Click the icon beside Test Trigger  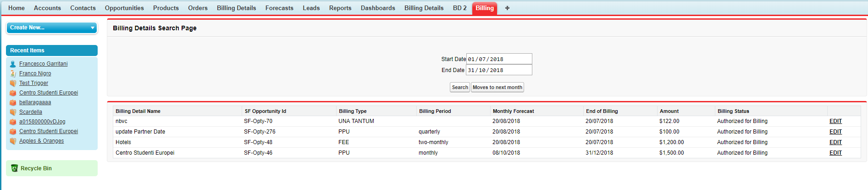pos(13,84)
